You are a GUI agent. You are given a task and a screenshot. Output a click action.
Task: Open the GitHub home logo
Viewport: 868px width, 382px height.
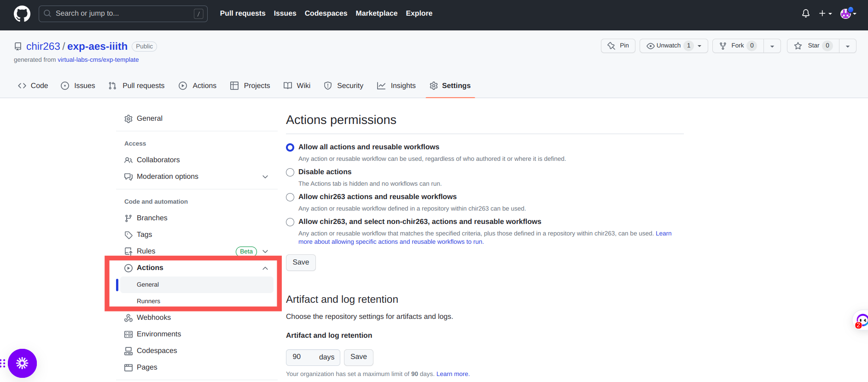point(22,13)
